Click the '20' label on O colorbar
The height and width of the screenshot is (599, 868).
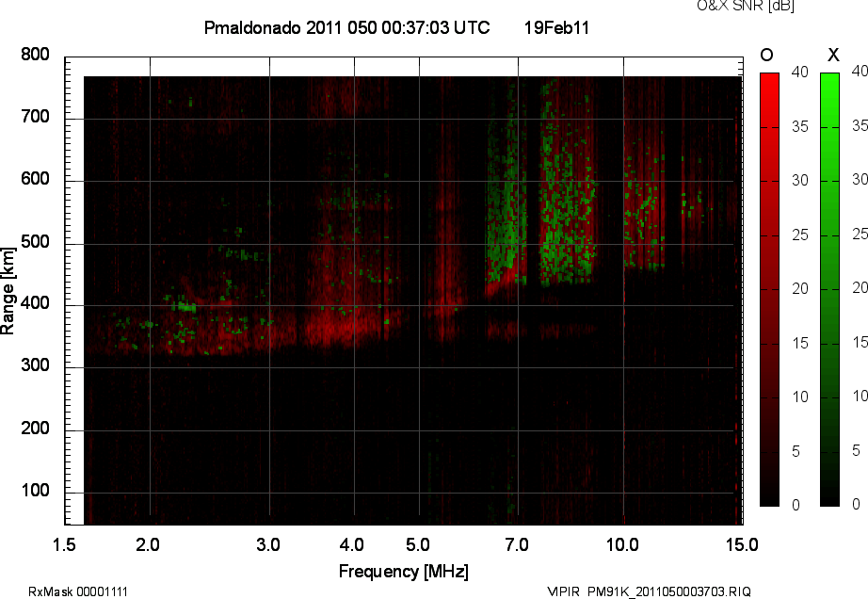(800, 289)
